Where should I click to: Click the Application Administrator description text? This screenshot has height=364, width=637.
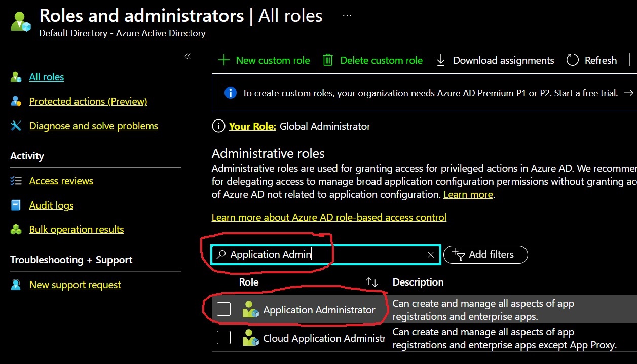click(483, 310)
